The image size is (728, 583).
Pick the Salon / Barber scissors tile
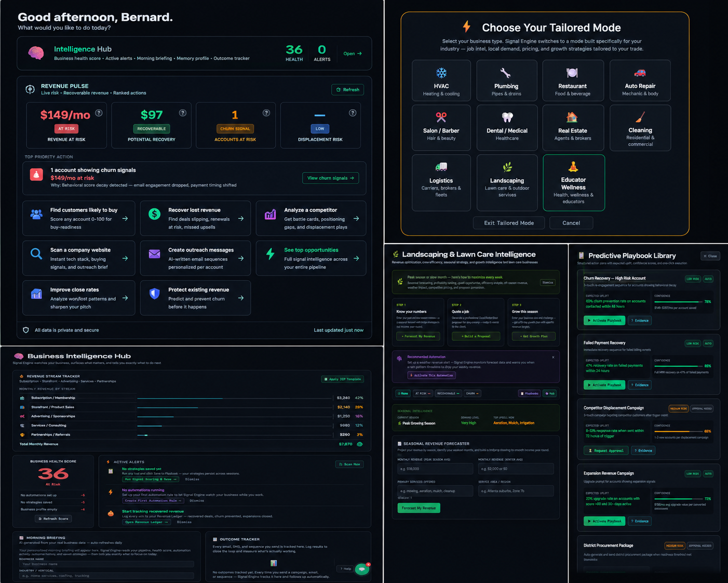[x=441, y=128]
